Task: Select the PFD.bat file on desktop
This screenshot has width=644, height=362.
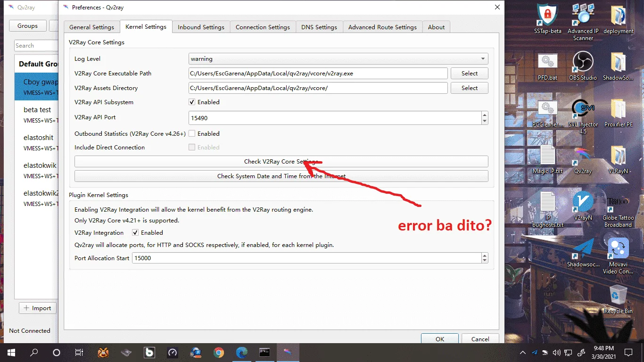Action: 547,66
